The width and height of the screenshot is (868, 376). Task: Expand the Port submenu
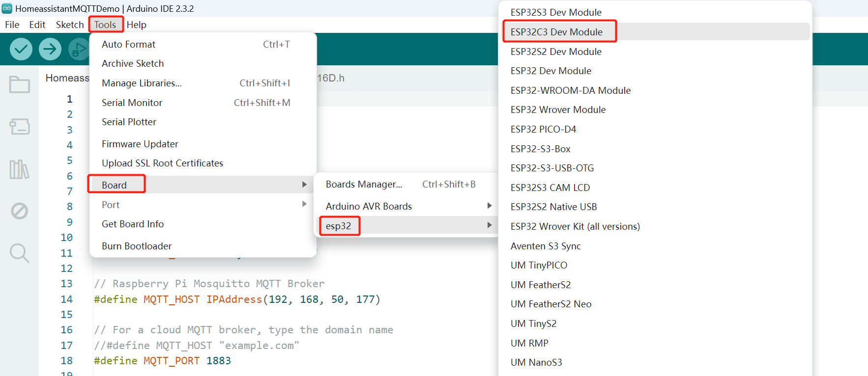click(203, 205)
